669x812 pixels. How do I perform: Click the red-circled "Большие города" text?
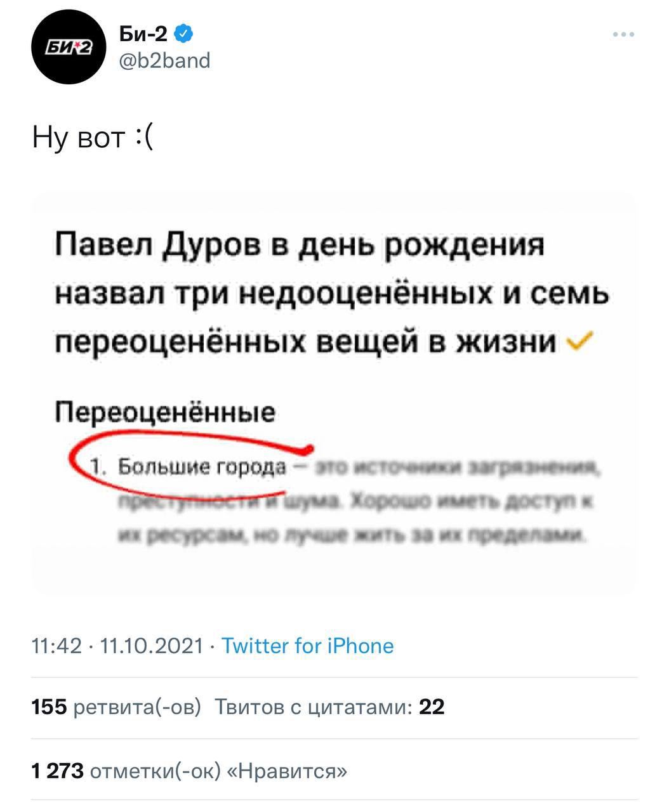203,468
